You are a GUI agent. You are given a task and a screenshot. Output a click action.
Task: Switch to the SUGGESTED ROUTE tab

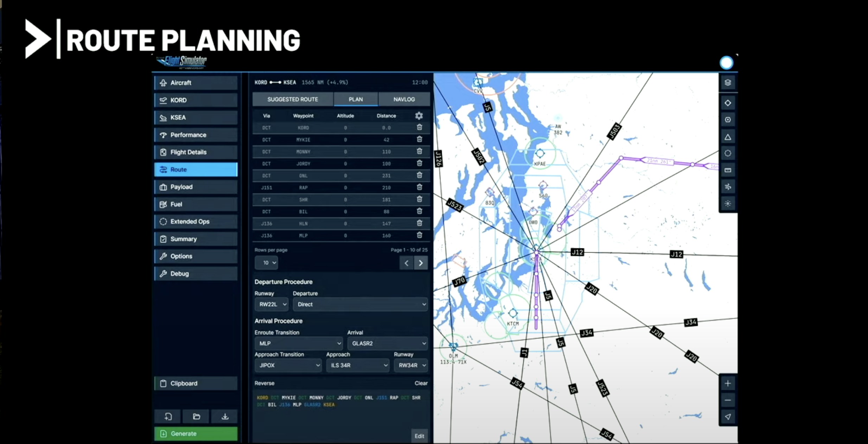tap(292, 100)
